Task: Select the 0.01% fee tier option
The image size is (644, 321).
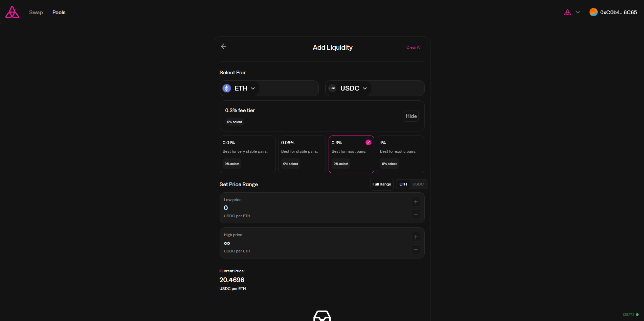Action: [247, 154]
